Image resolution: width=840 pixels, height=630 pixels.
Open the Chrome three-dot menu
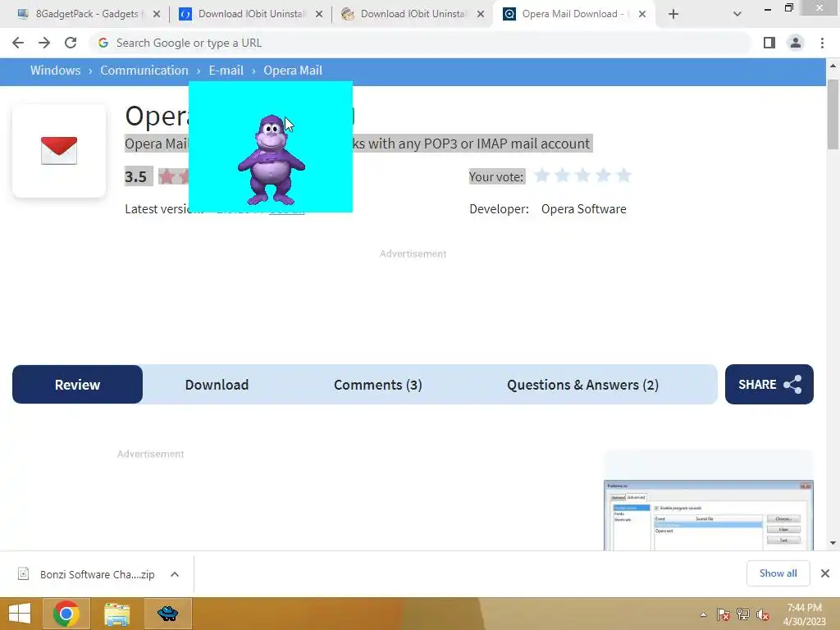822,43
